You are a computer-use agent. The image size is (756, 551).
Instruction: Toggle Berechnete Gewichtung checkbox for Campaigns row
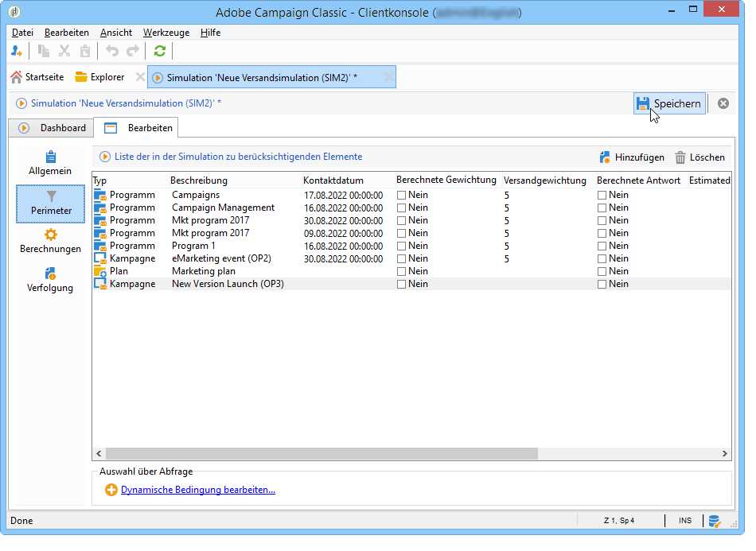point(401,195)
